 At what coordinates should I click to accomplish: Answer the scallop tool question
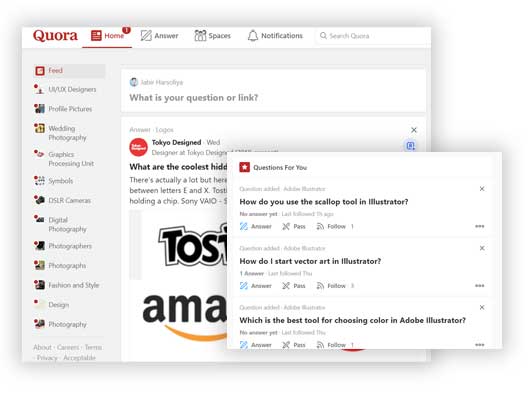(256, 226)
